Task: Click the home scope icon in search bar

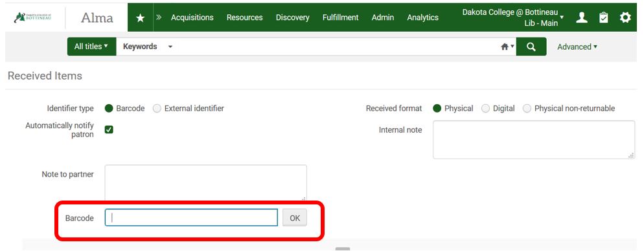Action: pyautogui.click(x=507, y=47)
